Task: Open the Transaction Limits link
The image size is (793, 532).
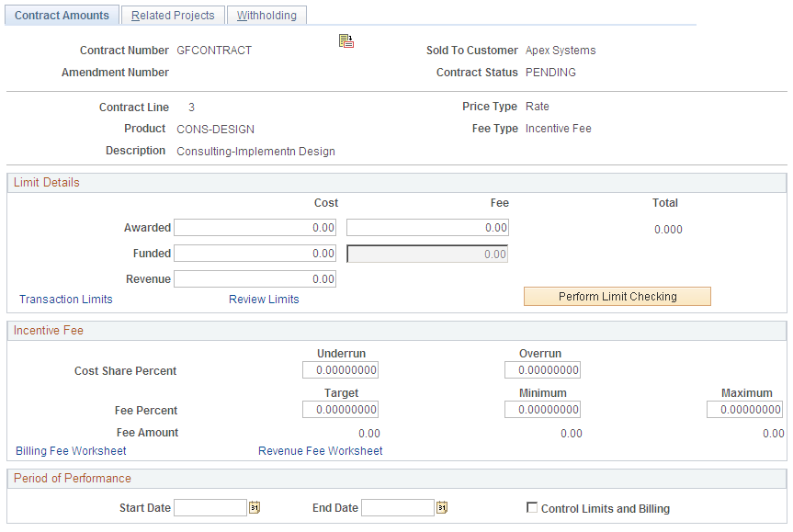Action: coord(65,299)
